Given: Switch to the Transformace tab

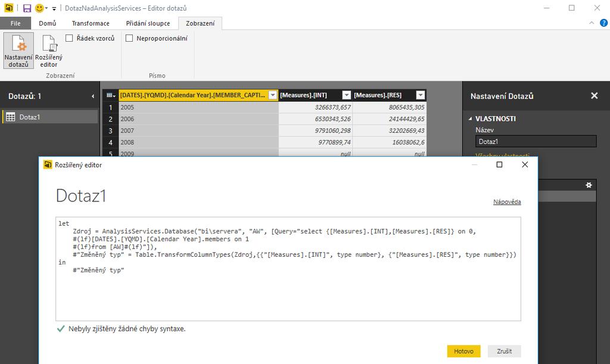Looking at the screenshot, I should [x=91, y=23].
